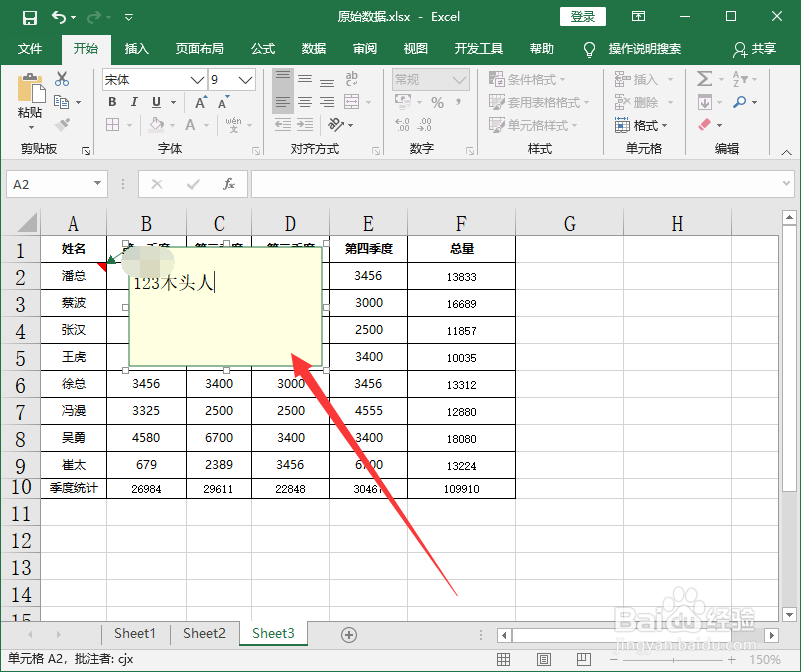The image size is (801, 672).
Task: Click the Merge and Center icon
Action: (351, 102)
